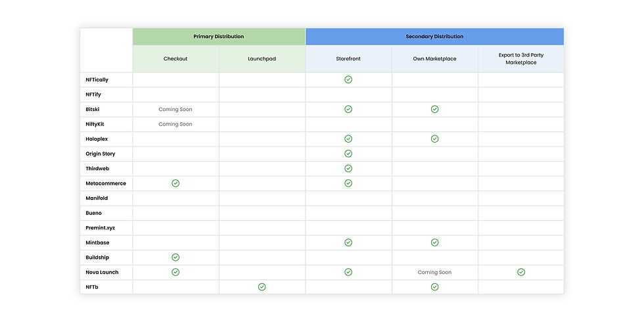644x322 pixels.
Task: Select the Holaplex row label
Action: click(x=97, y=139)
